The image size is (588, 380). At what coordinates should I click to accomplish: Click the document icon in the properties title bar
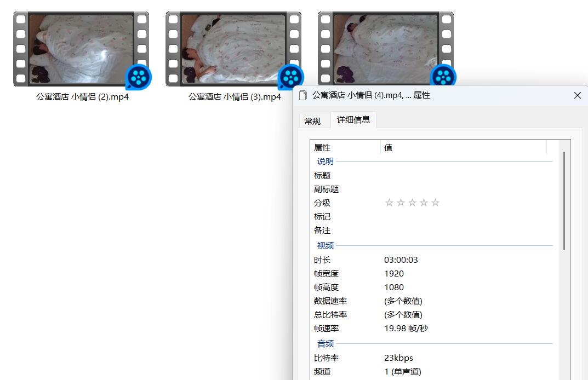click(x=303, y=96)
